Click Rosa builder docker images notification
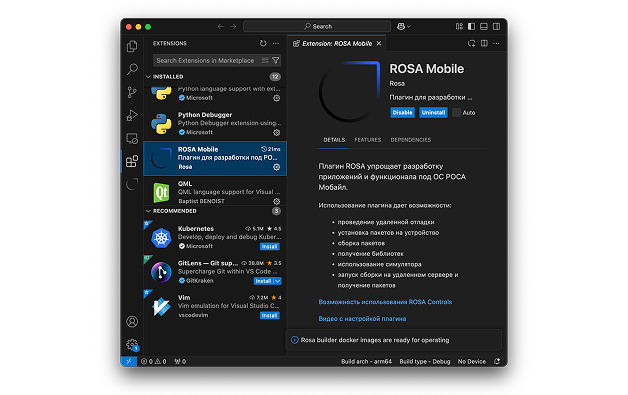 point(394,340)
